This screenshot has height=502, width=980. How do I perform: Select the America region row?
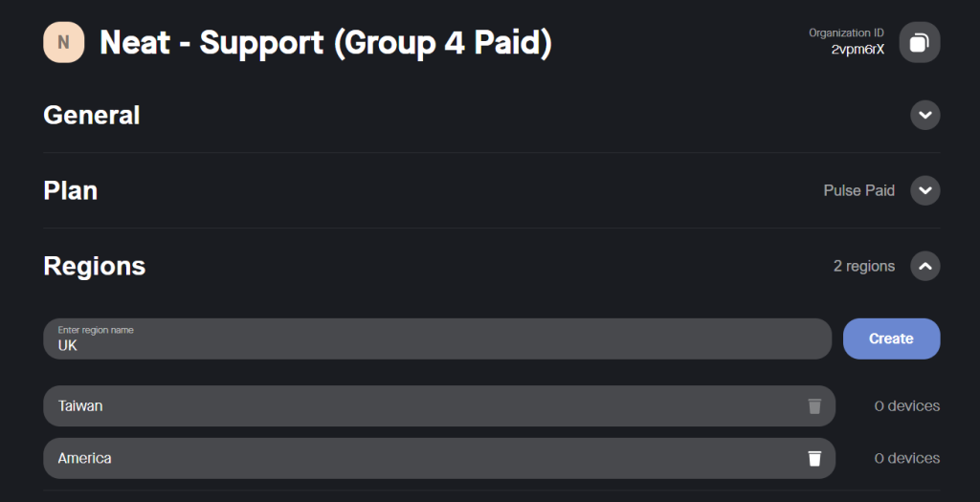pyautogui.click(x=421, y=459)
